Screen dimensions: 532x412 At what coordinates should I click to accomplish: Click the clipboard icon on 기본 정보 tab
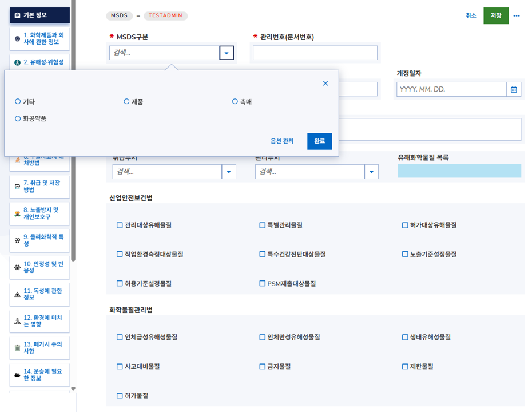click(x=17, y=15)
